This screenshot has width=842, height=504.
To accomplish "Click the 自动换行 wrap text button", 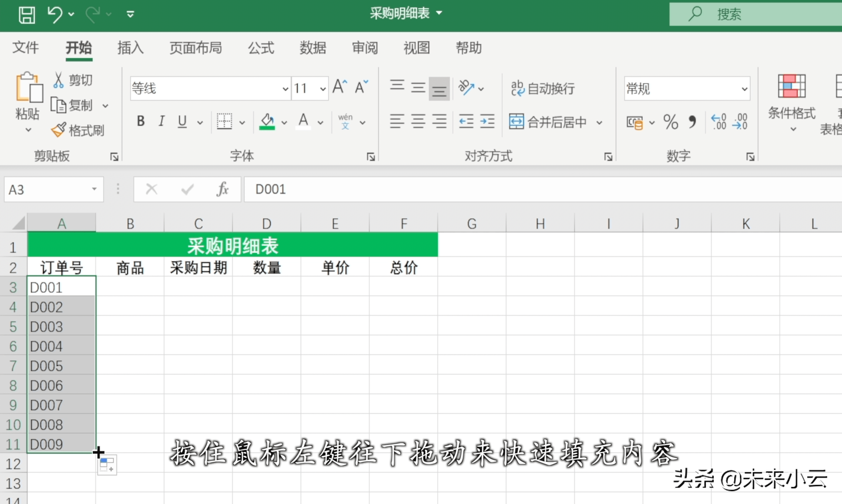I will coord(543,89).
